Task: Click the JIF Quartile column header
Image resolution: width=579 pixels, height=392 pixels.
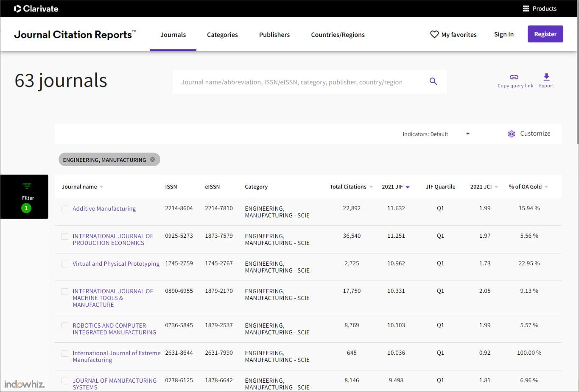Action: (440, 186)
